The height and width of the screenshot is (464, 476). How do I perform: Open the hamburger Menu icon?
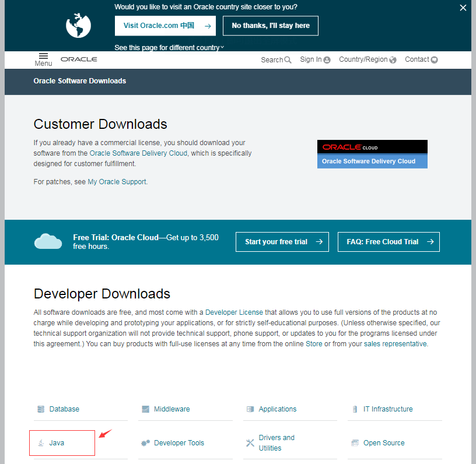[x=43, y=56]
